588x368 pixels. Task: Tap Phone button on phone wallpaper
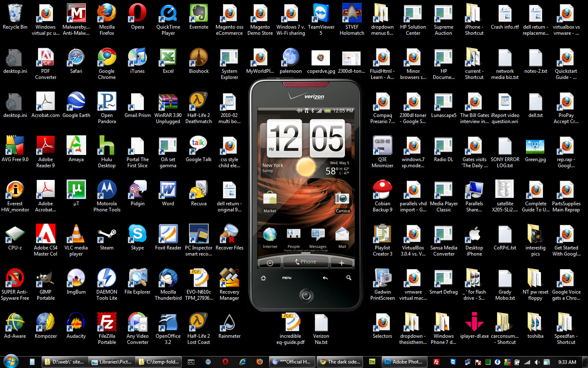click(305, 262)
